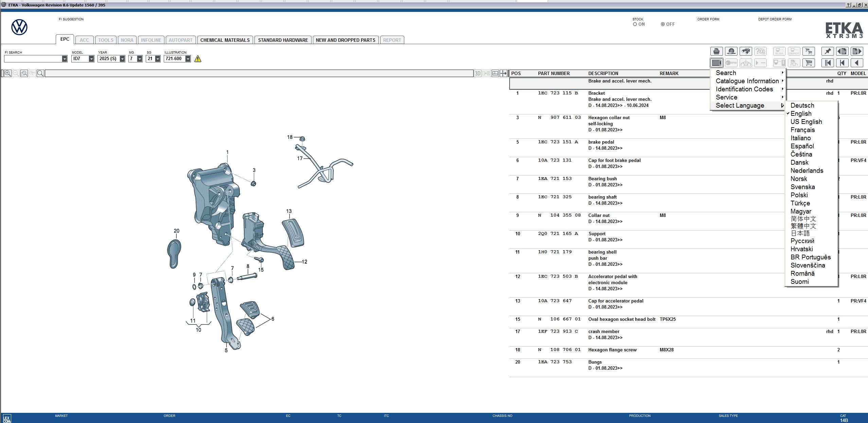Click the parts list icon below the printer
The width and height of the screenshot is (868, 423).
(717, 63)
